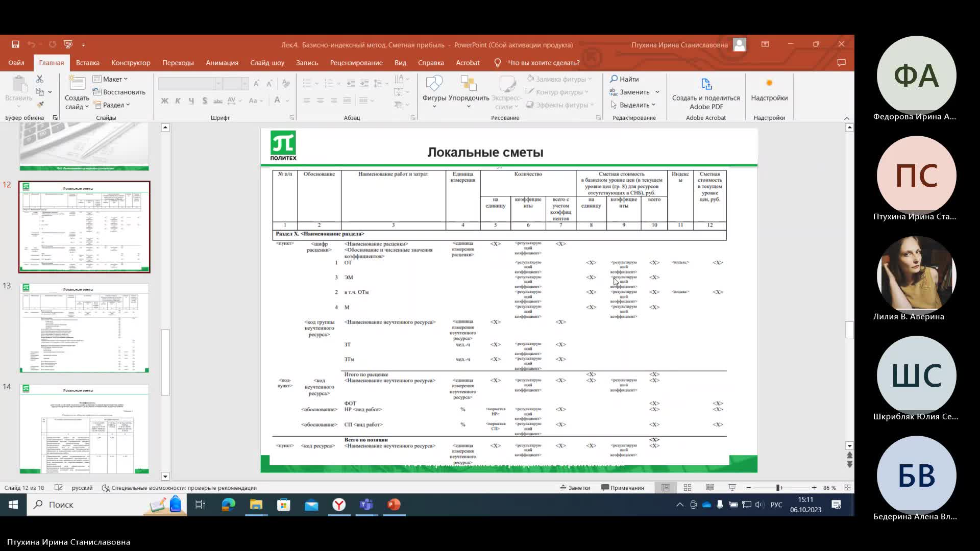
Task: Expand the Шрифт dialog launcher
Action: click(292, 118)
